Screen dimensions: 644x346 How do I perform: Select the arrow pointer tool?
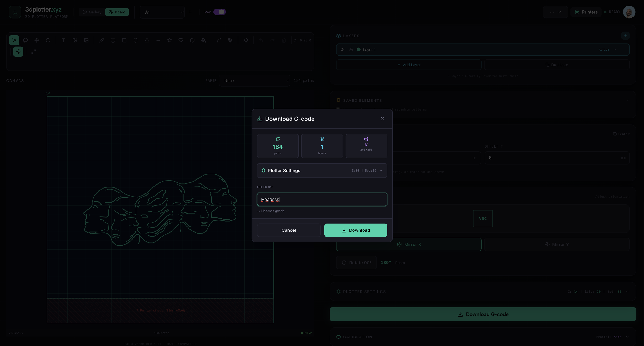click(x=14, y=40)
